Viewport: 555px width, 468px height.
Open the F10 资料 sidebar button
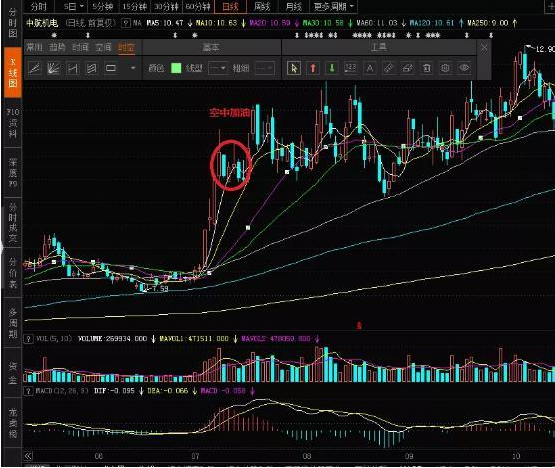12,123
